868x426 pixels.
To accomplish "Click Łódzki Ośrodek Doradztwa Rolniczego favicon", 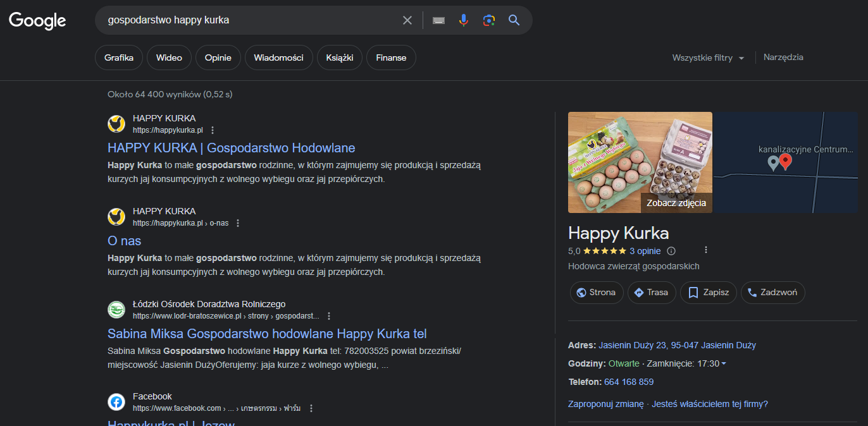I will [x=116, y=310].
